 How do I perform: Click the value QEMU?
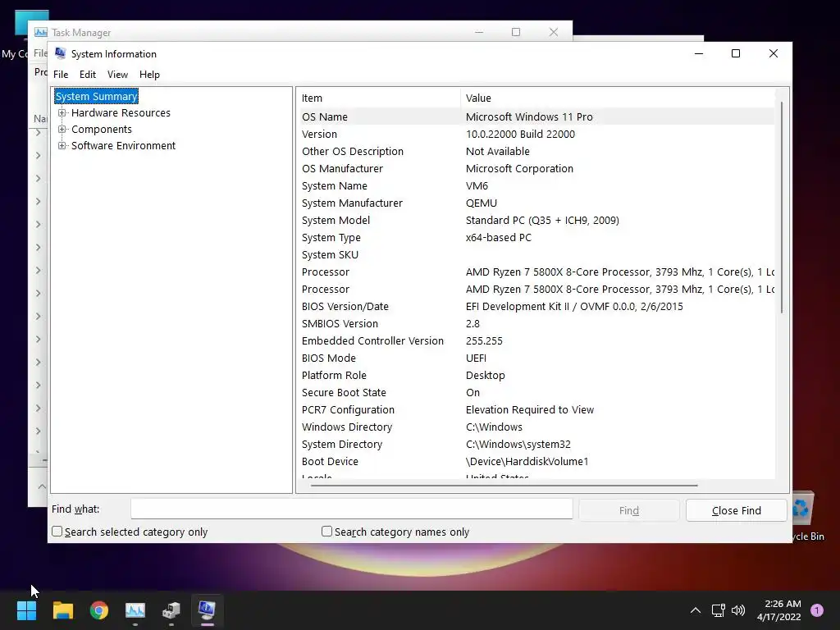pyautogui.click(x=481, y=203)
